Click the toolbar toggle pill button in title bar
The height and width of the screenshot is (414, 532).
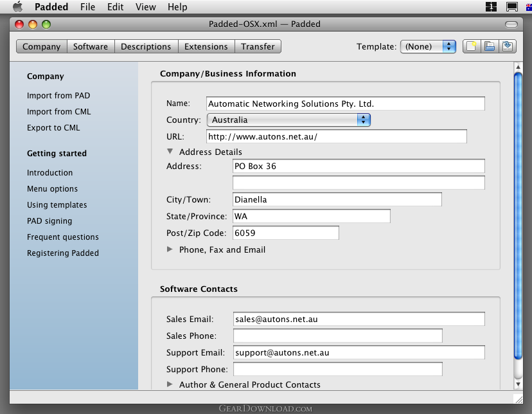pyautogui.click(x=511, y=24)
